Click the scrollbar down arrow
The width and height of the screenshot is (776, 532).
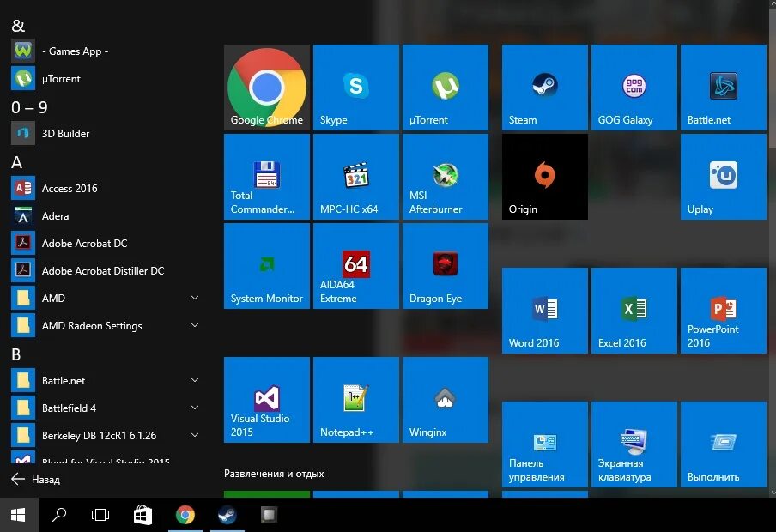coord(772,493)
